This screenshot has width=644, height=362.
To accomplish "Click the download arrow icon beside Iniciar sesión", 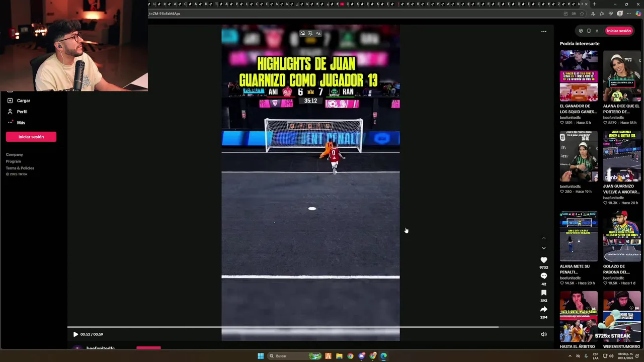I will tap(597, 31).
